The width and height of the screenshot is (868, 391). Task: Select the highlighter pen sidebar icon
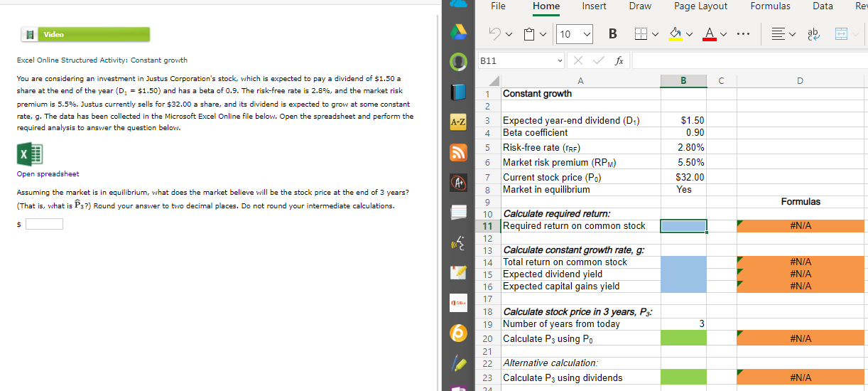460,363
